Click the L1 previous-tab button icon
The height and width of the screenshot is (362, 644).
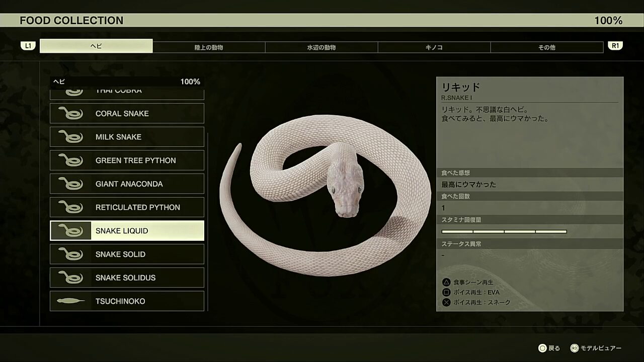(x=28, y=46)
